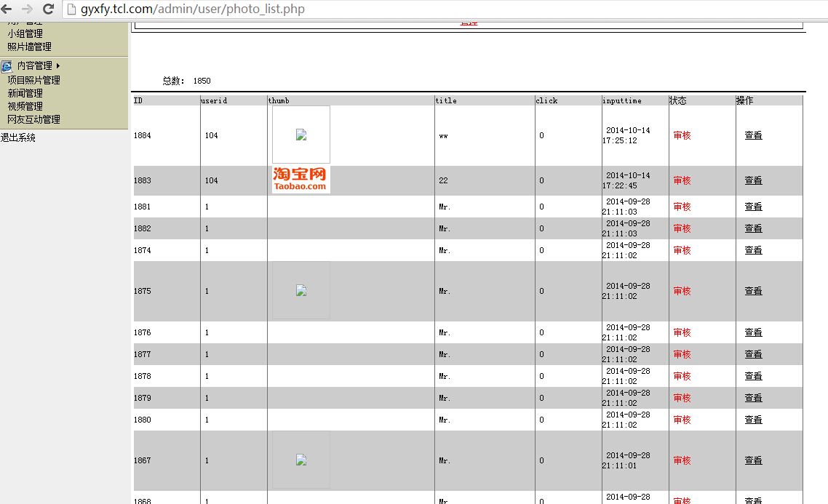Viewport: 828px width, 504px height.
Task: Click 退出系统 to log out
Action: point(18,137)
